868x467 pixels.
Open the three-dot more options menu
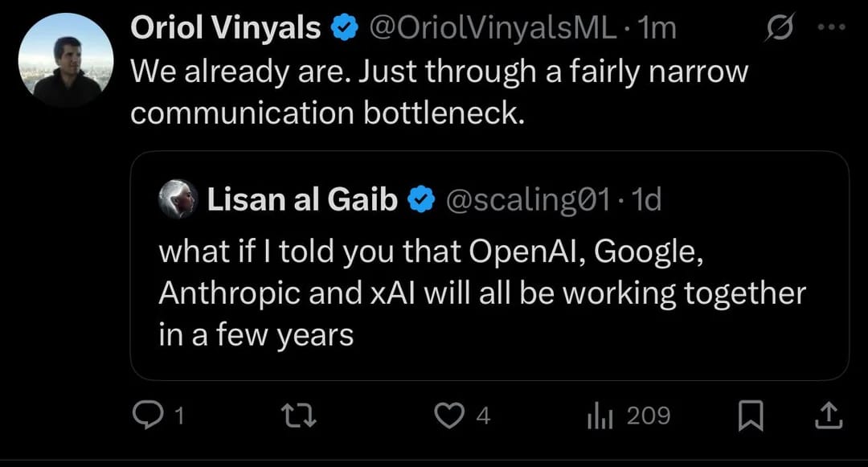[x=832, y=27]
